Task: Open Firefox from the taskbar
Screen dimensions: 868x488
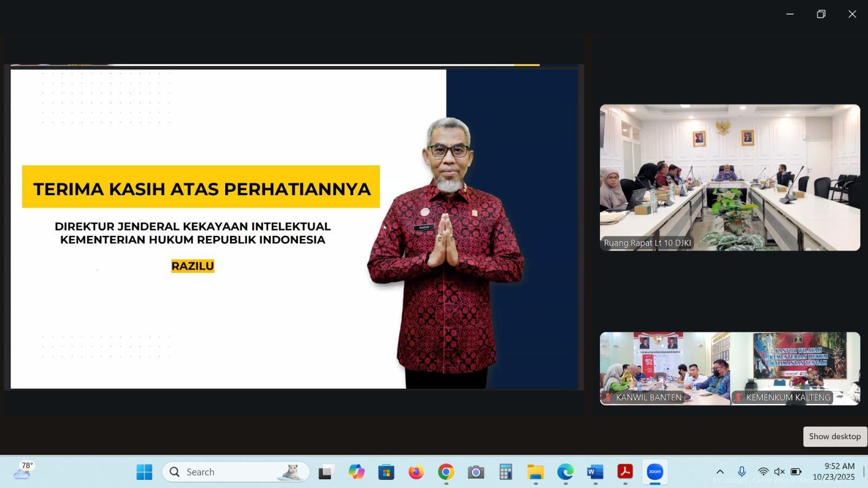Action: (x=416, y=472)
